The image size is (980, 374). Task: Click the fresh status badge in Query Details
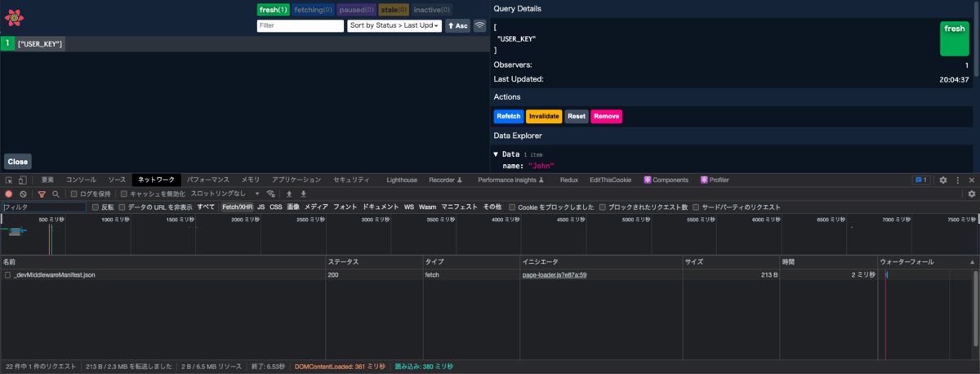pyautogui.click(x=955, y=38)
